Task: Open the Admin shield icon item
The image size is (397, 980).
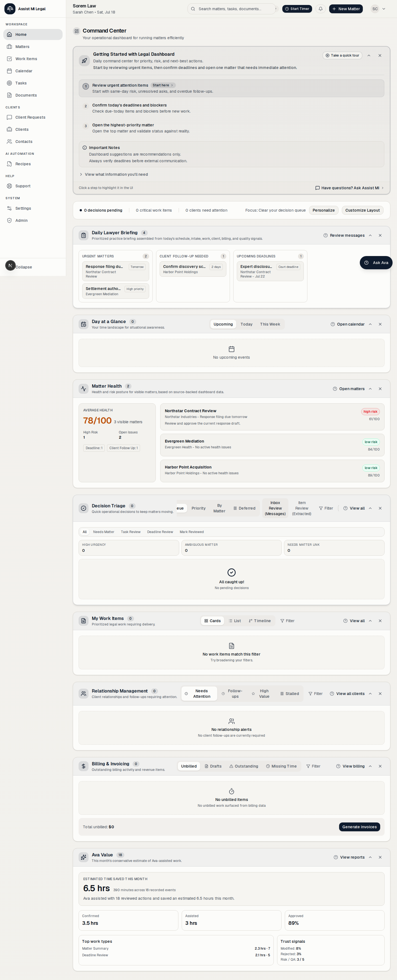Action: (33, 221)
